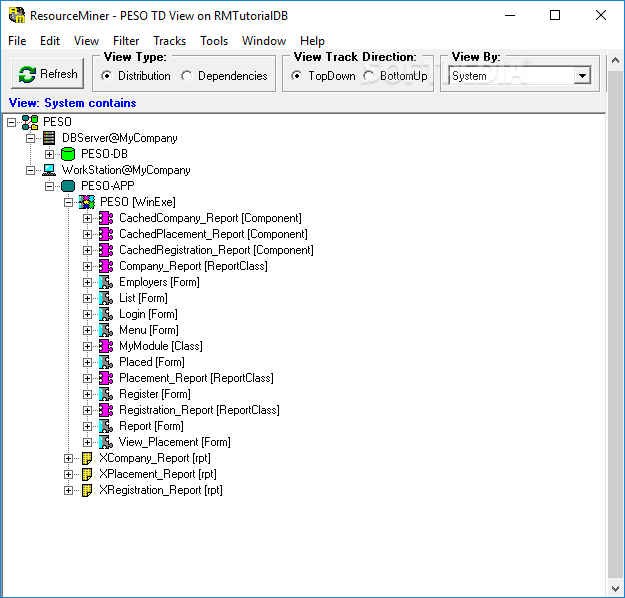625x598 pixels.
Task: Select the Distribution view type radio
Action: coord(106,76)
